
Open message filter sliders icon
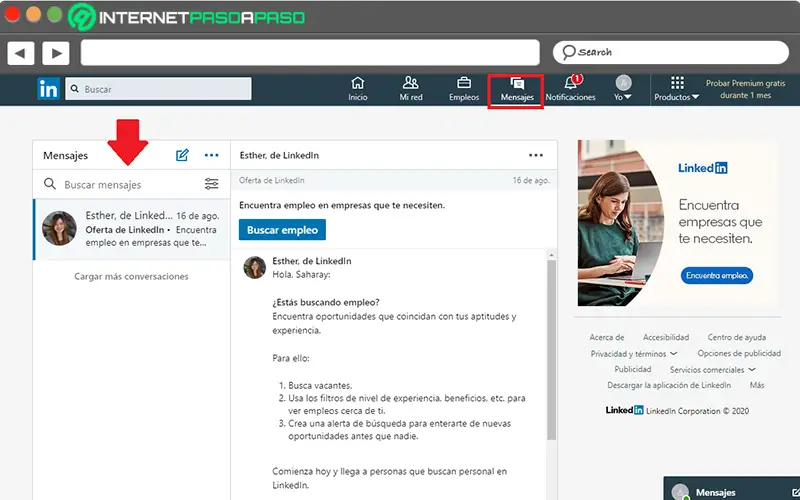click(211, 184)
